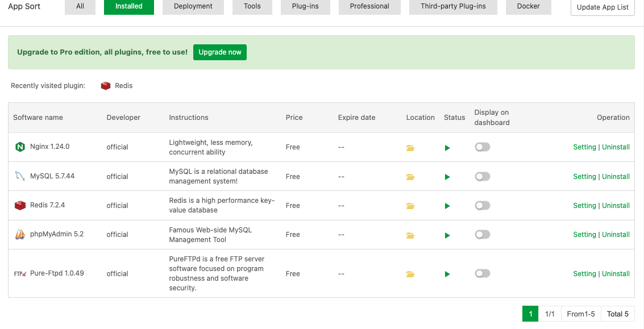Screen dimensions: 644x329
Task: Toggle MySQL display on dashboard
Action: (x=482, y=176)
